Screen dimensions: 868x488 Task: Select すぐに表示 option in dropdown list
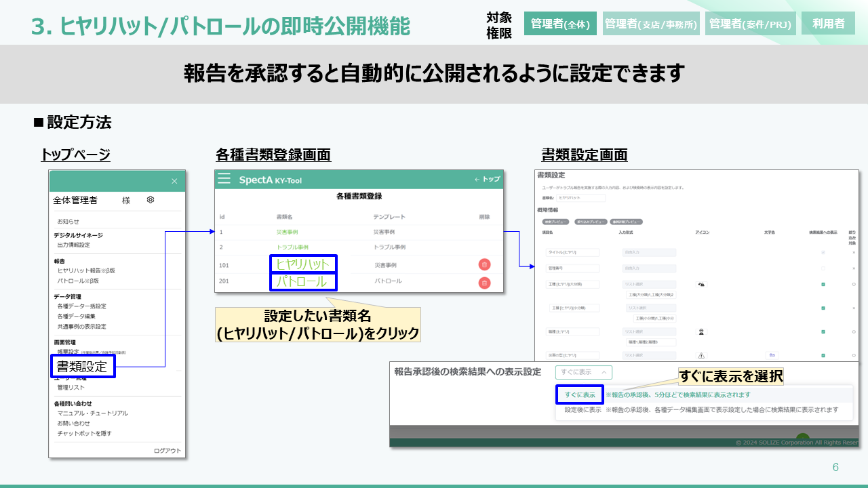580,394
